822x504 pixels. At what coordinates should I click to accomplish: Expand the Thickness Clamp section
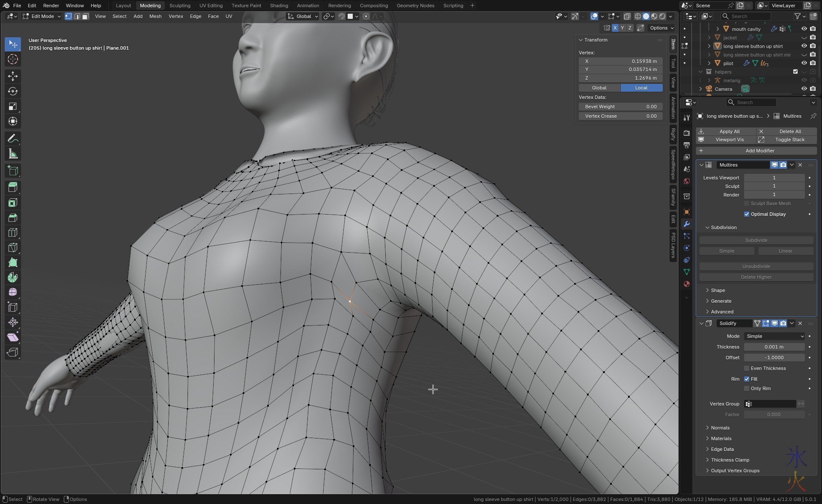pyautogui.click(x=730, y=460)
